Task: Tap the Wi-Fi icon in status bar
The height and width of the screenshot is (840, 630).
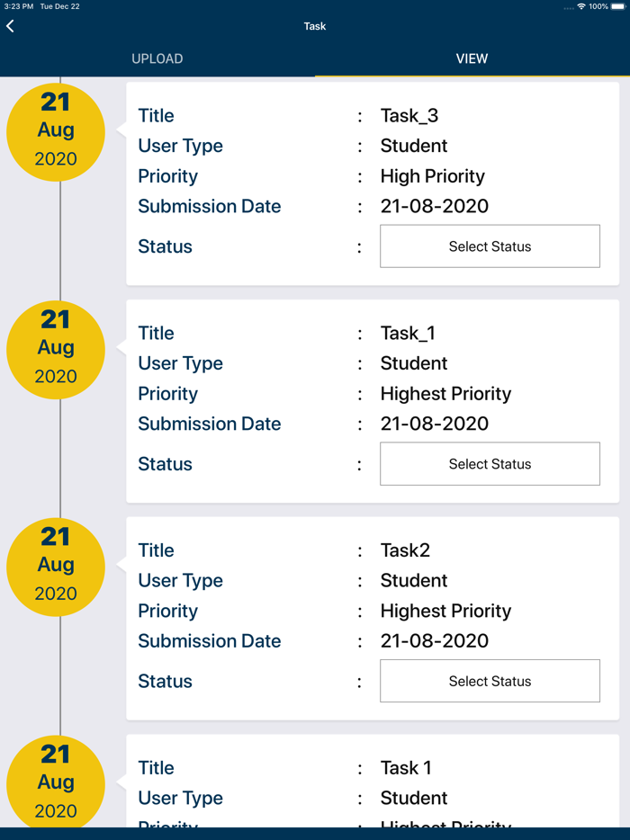Action: pos(581,6)
